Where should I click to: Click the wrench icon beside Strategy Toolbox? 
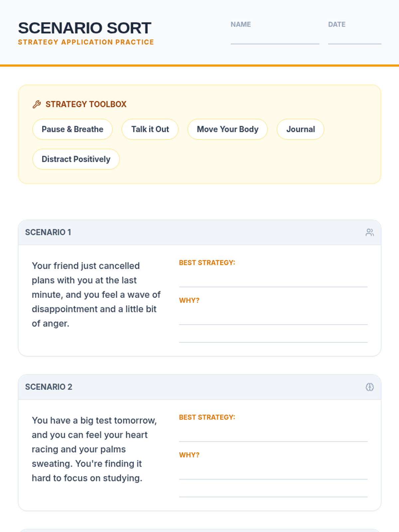point(37,104)
